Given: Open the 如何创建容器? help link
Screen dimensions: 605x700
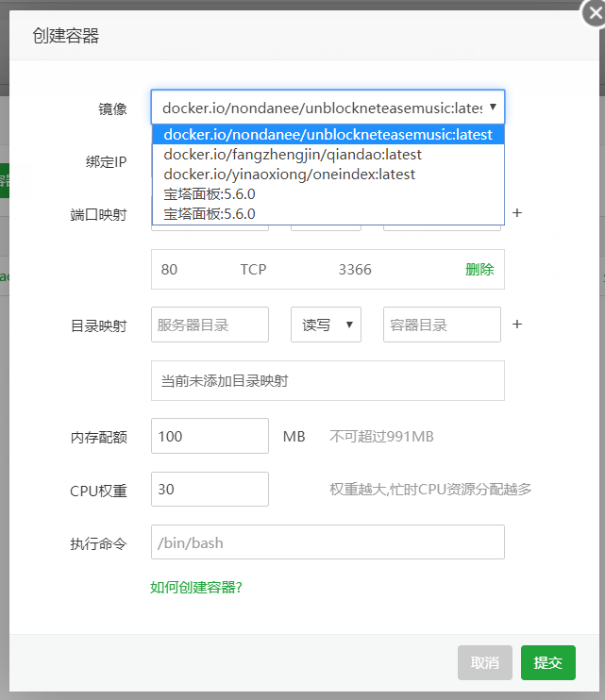Looking at the screenshot, I should tap(196, 587).
